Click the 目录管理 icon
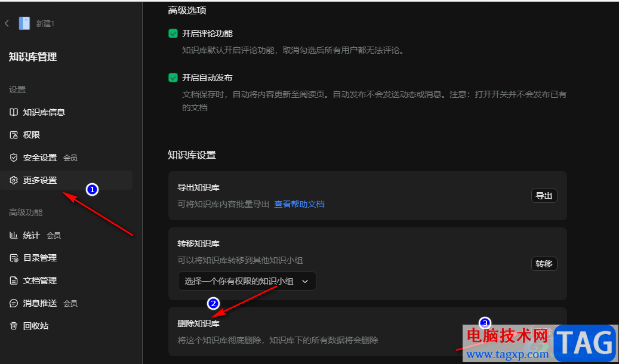619x364 pixels. pyautogui.click(x=14, y=258)
